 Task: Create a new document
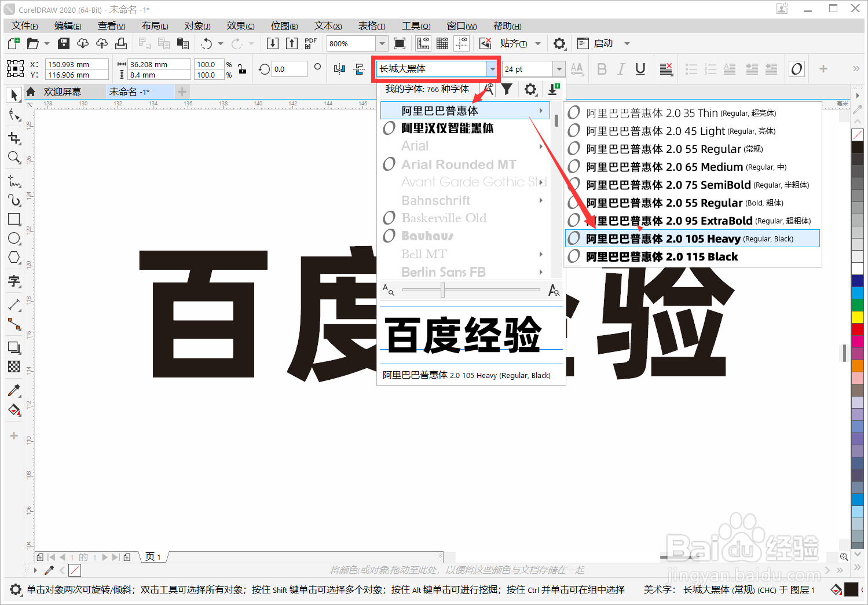tap(13, 43)
